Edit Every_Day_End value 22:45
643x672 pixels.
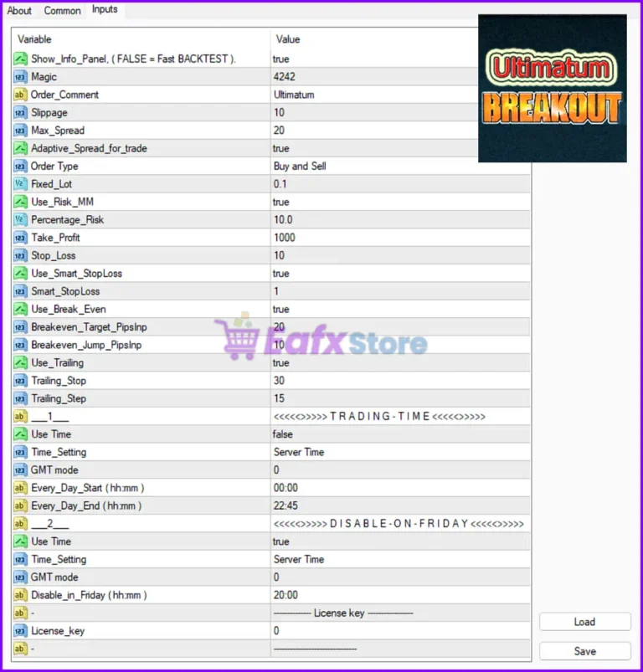coord(285,505)
